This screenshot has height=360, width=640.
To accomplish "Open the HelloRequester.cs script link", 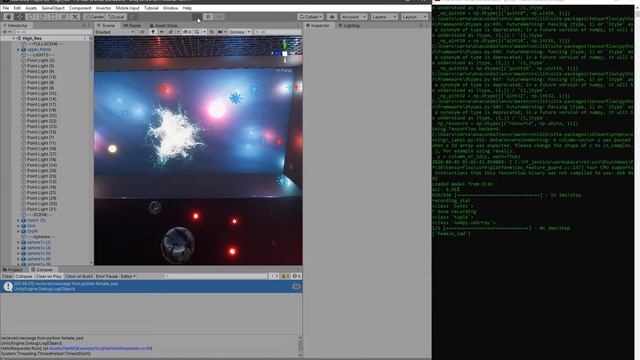I will click(100, 349).
